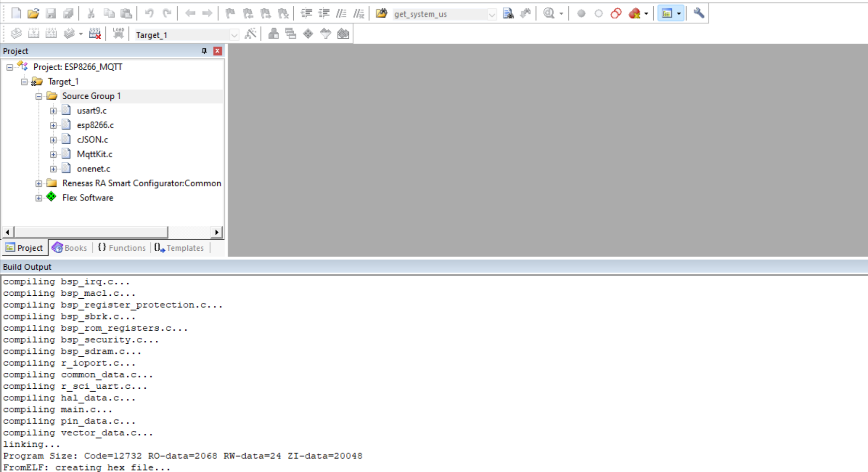Close the Project panel with the red X
This screenshot has width=868, height=472.
[x=218, y=51]
